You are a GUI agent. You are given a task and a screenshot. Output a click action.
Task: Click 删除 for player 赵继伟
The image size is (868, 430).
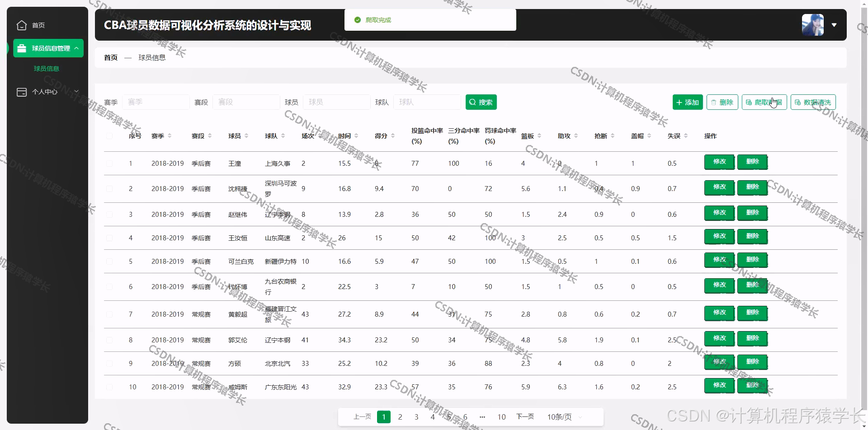[x=752, y=213]
